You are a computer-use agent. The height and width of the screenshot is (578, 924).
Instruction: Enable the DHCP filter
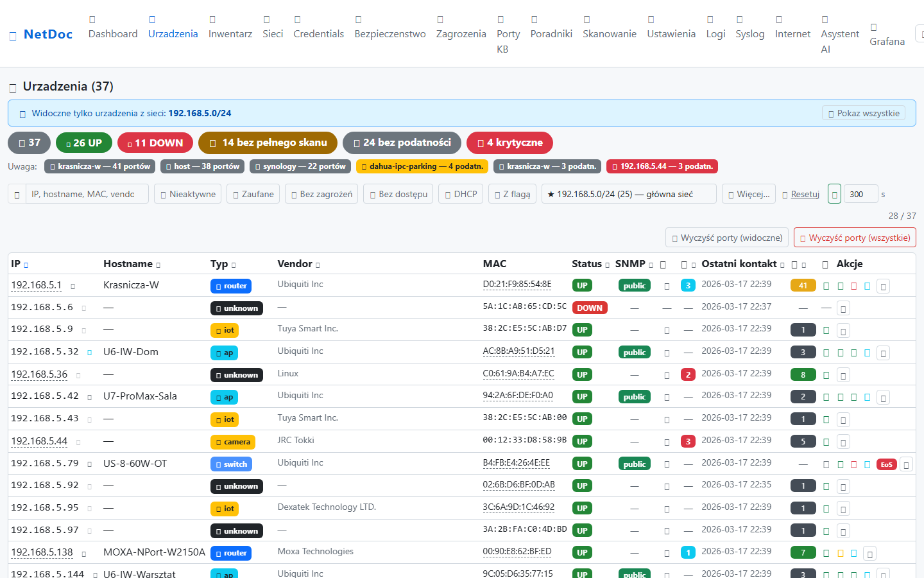[x=461, y=194]
